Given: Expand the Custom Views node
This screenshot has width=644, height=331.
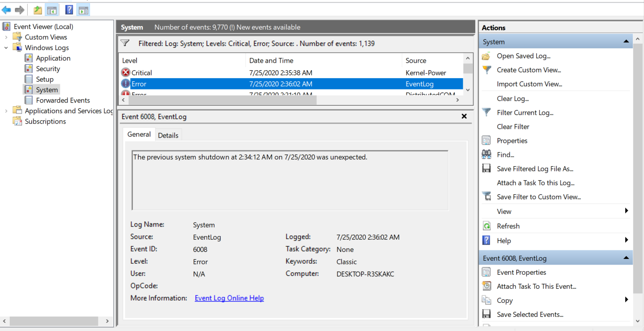Looking at the screenshot, I should 6,37.
